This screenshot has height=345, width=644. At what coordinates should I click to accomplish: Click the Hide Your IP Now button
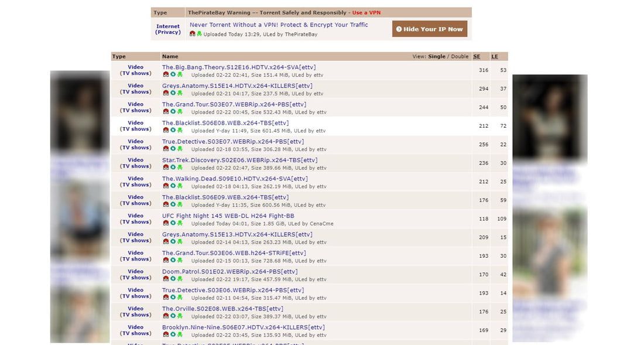tap(430, 29)
